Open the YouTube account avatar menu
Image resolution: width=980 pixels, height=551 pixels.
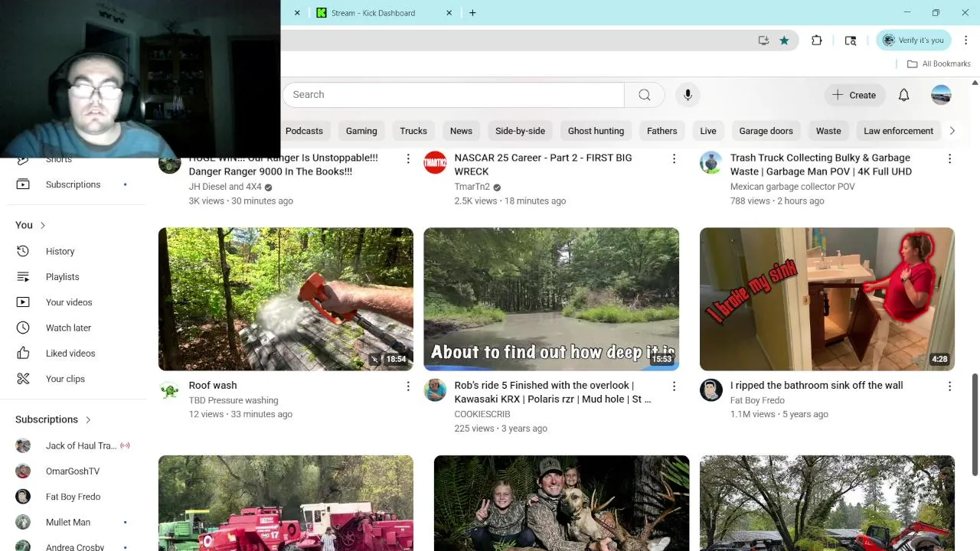[941, 95]
